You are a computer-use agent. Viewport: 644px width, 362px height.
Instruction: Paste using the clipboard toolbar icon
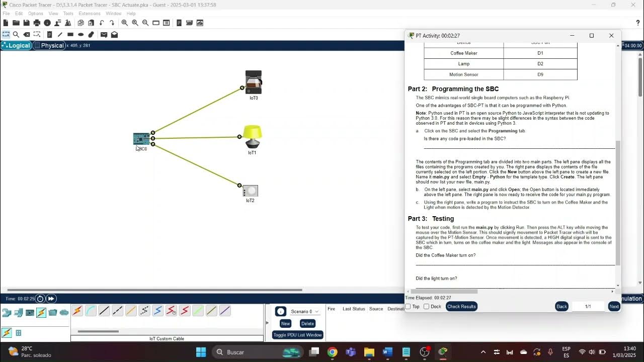(x=91, y=23)
